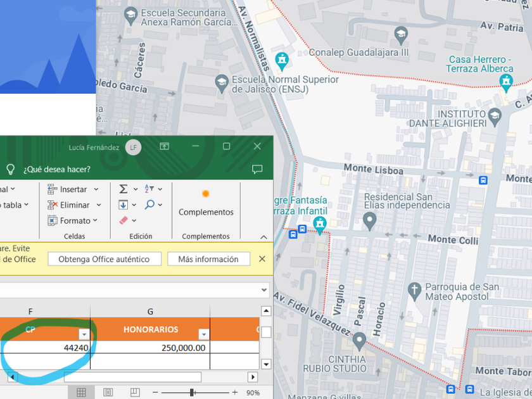The image size is (532, 399).
Task: Open the CP column filter dropdown
Action: (84, 334)
